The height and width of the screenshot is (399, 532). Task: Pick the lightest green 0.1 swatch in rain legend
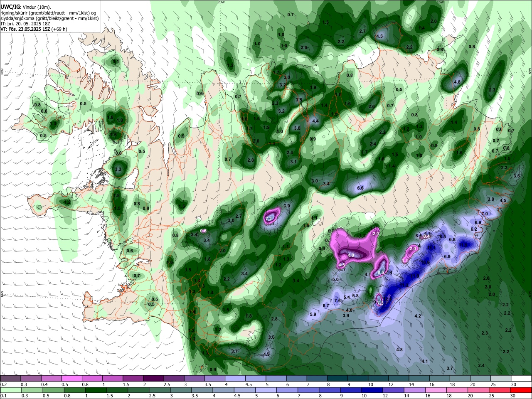11,390
